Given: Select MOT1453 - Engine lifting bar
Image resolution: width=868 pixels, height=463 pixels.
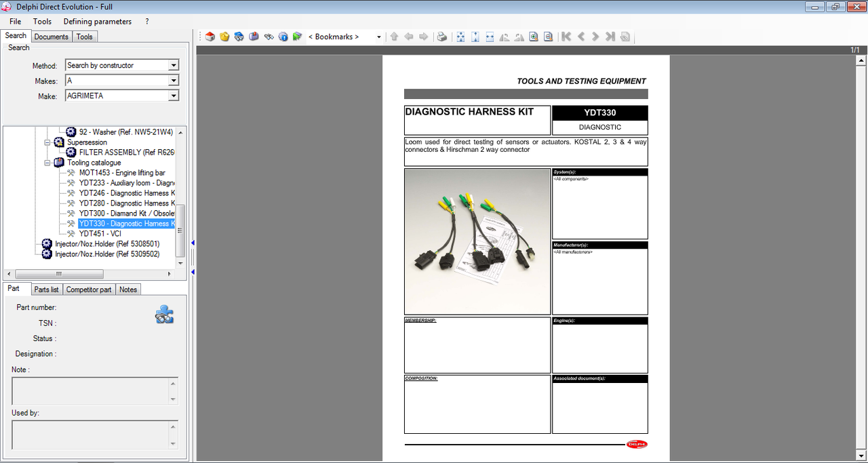Looking at the screenshot, I should coord(122,173).
